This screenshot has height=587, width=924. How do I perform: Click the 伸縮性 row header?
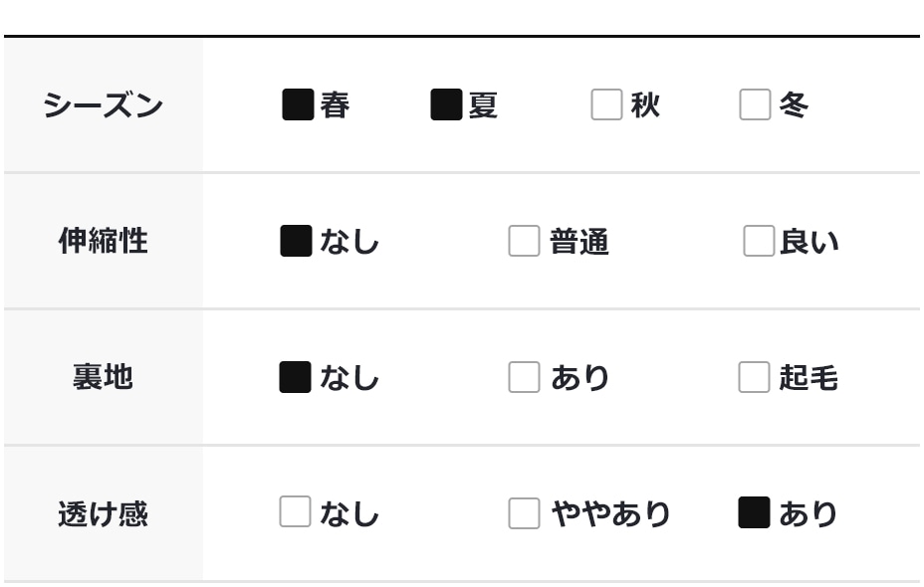(x=103, y=241)
